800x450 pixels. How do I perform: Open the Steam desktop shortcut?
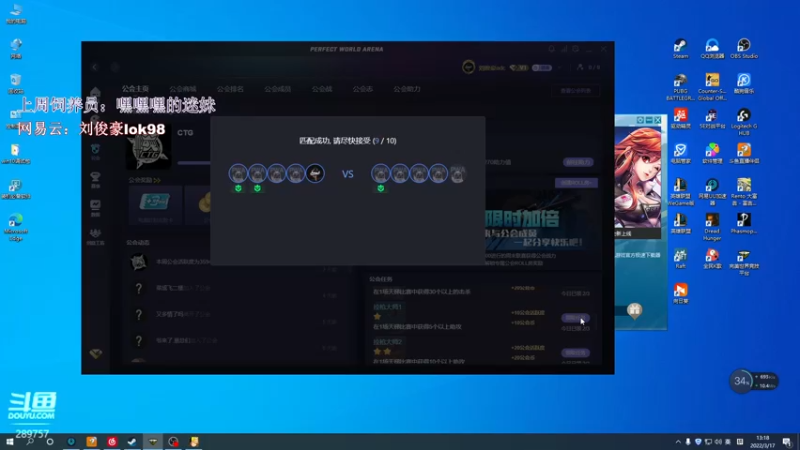(680, 49)
